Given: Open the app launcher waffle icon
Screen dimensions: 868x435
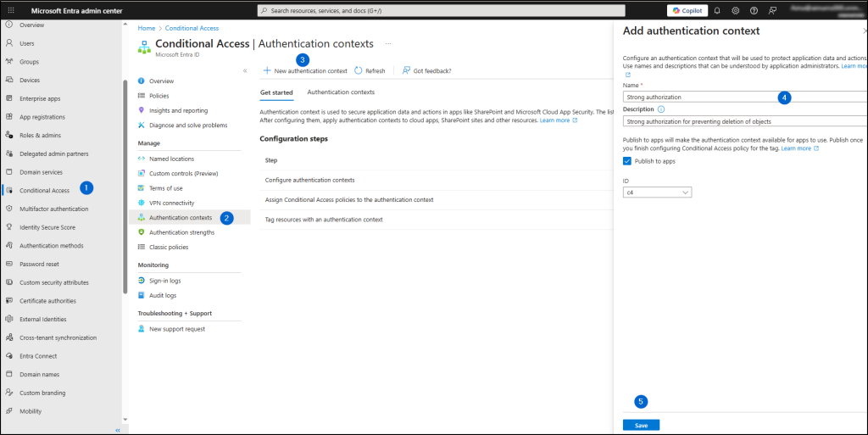Looking at the screenshot, I should [10, 10].
